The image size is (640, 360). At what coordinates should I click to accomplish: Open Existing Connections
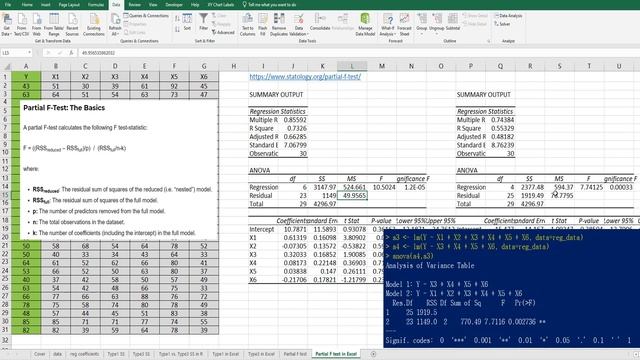pyautogui.click(x=94, y=24)
